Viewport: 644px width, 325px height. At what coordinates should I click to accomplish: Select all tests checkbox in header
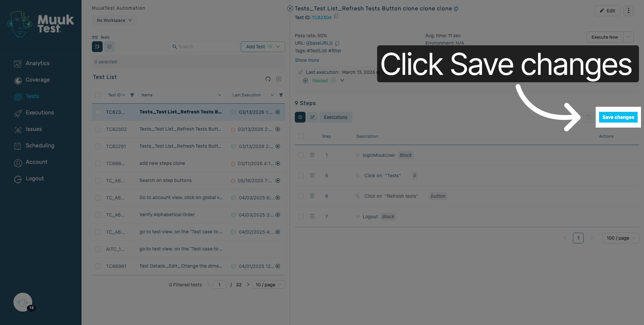[x=98, y=95]
